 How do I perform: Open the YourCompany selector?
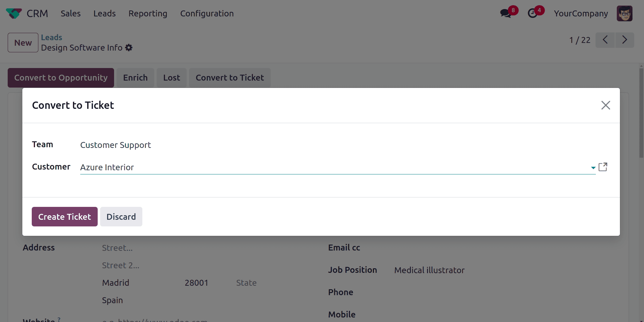[x=581, y=13]
